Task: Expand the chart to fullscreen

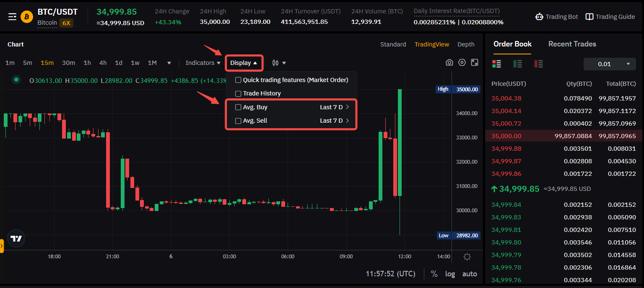Action: (475, 63)
